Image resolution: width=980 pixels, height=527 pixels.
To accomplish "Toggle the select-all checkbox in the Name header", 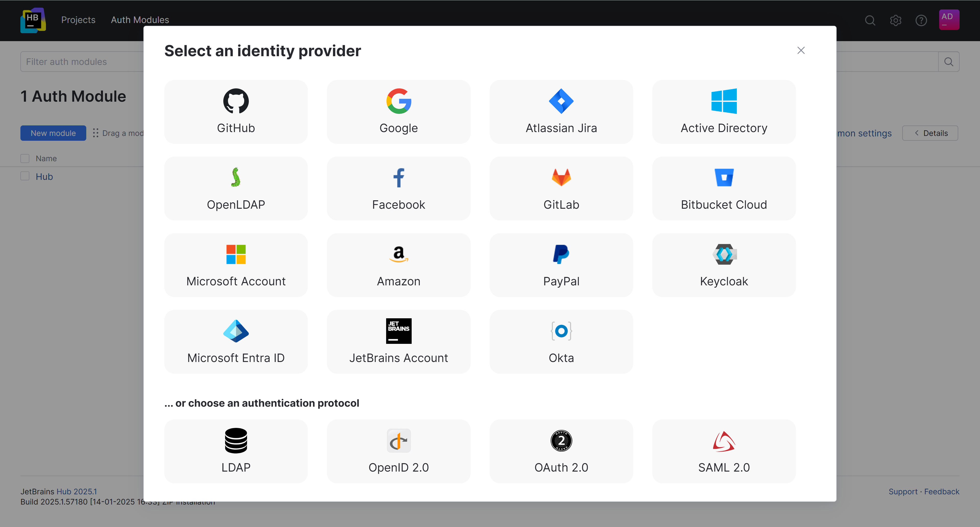I will coord(25,158).
